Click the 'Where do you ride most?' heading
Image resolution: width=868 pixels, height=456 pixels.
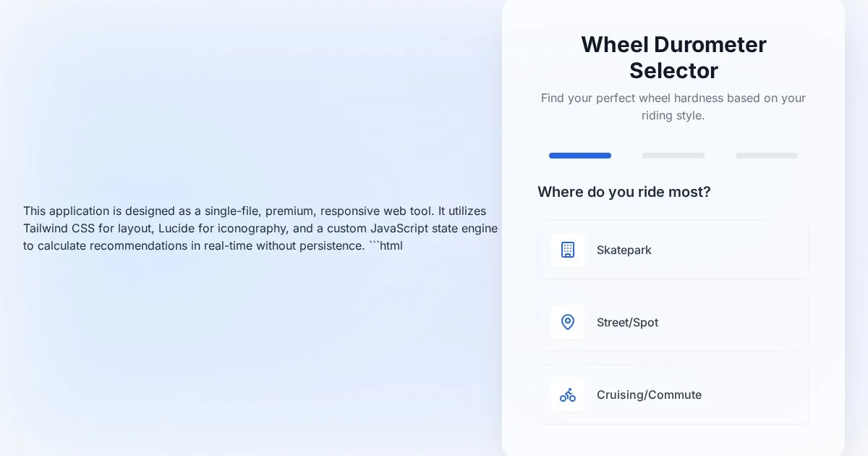(624, 192)
